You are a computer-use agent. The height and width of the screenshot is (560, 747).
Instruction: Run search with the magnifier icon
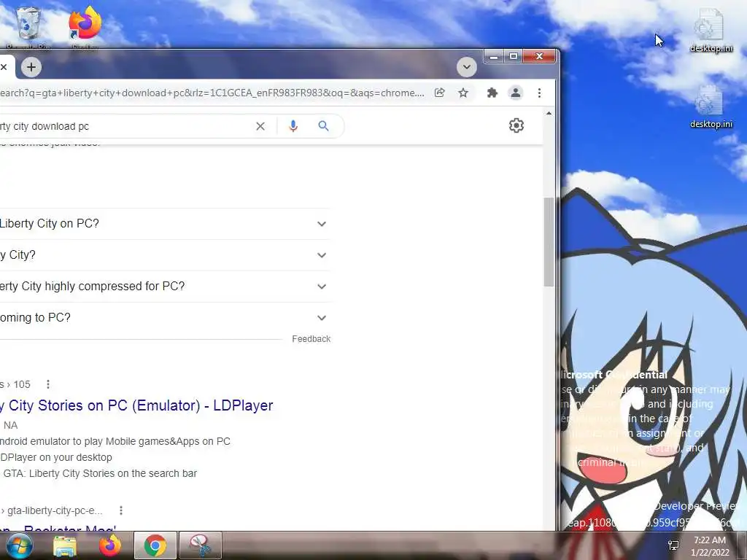[323, 126]
